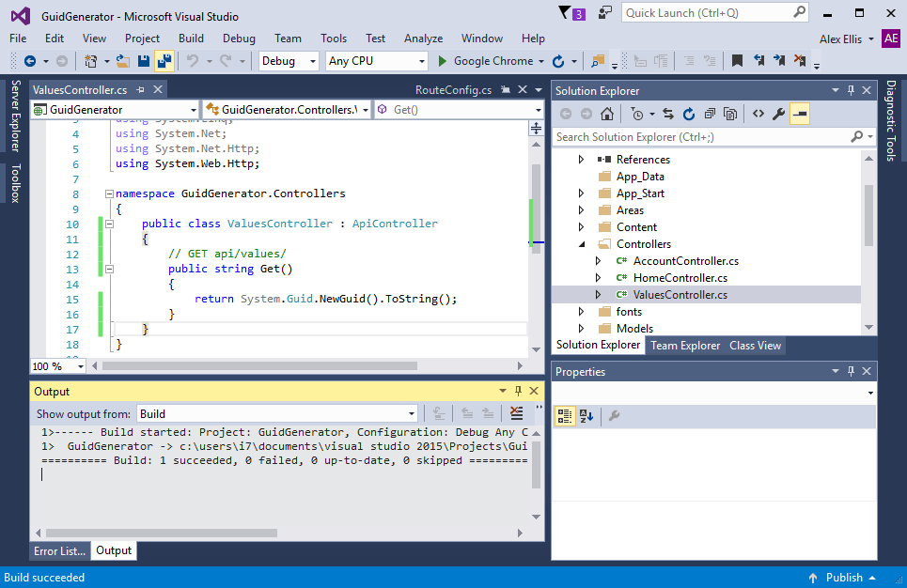Click Publish in the status bar
Screen dimensions: 907x588
tap(843, 577)
